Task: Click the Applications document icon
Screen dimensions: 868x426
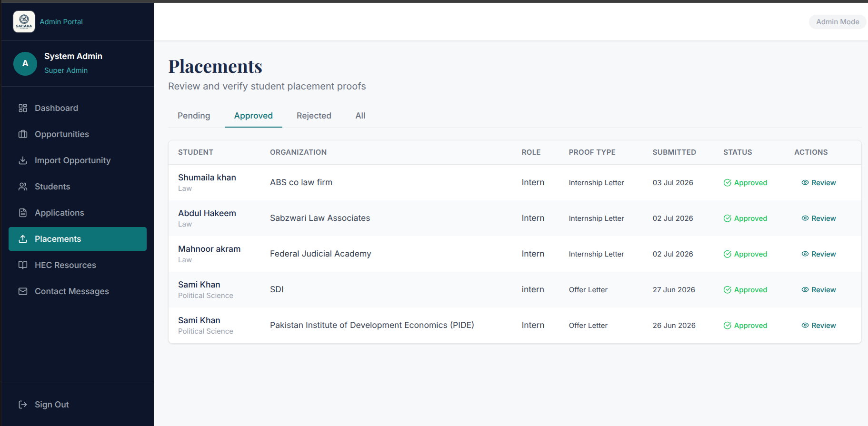Action: point(23,213)
